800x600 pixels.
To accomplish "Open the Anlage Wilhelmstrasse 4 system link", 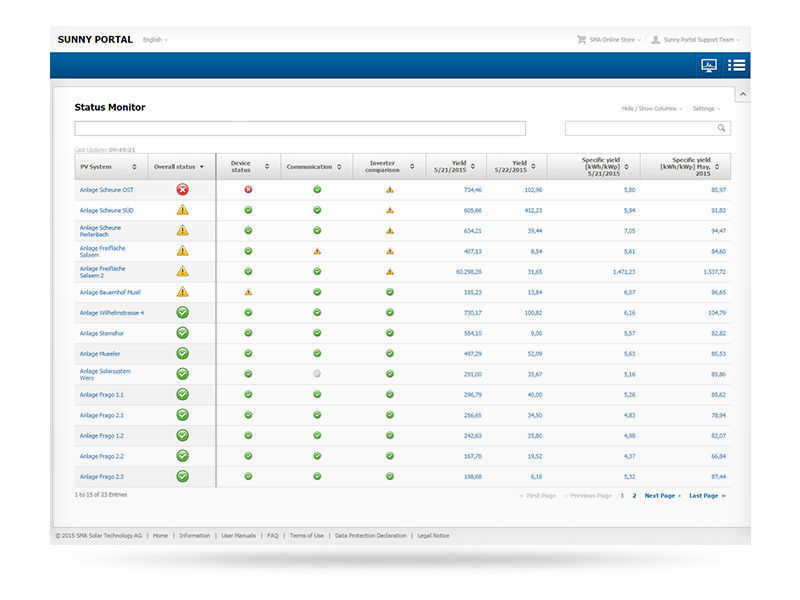I will tap(112, 312).
